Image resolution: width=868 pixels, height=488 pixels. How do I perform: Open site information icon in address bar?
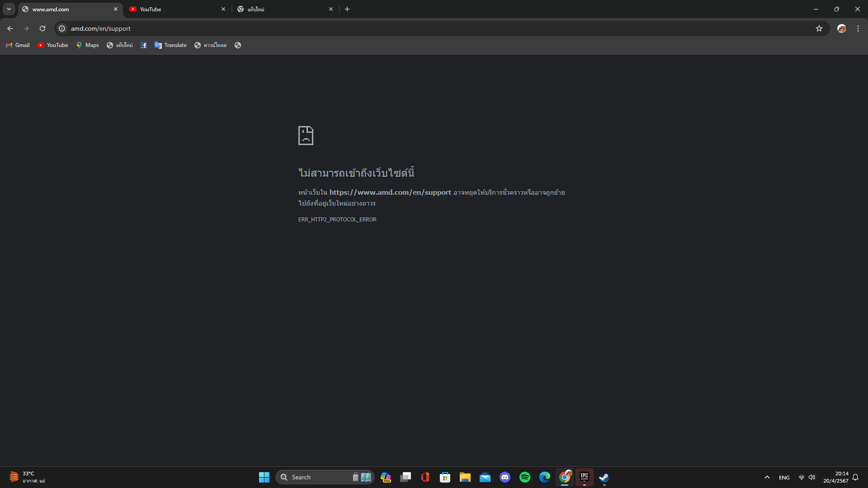click(62, 28)
